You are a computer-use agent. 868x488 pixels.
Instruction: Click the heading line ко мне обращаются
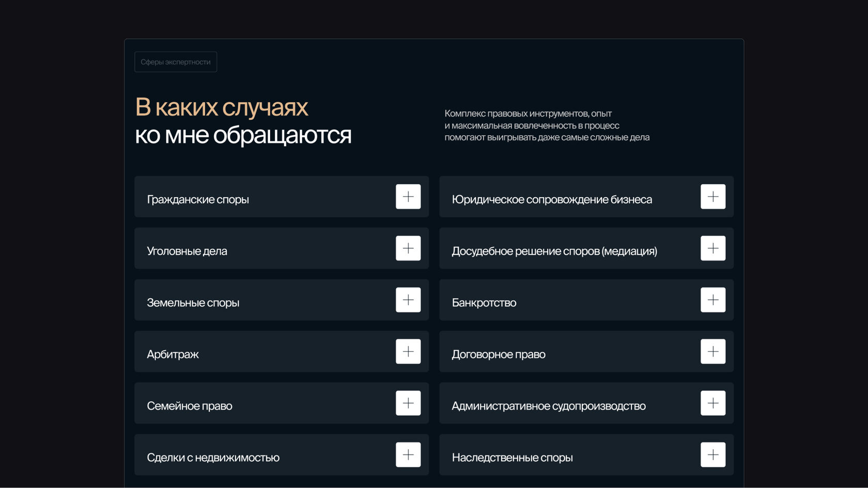pos(243,135)
